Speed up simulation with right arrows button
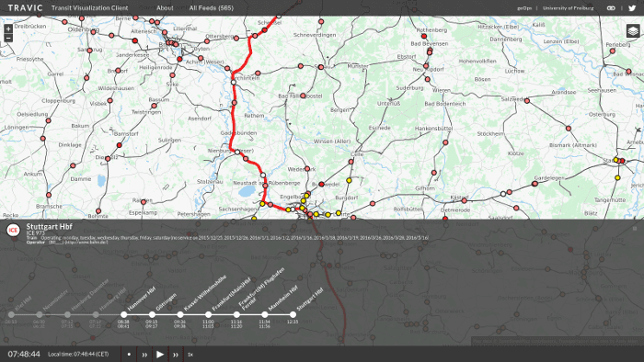This screenshot has width=644, height=362. tap(176, 355)
